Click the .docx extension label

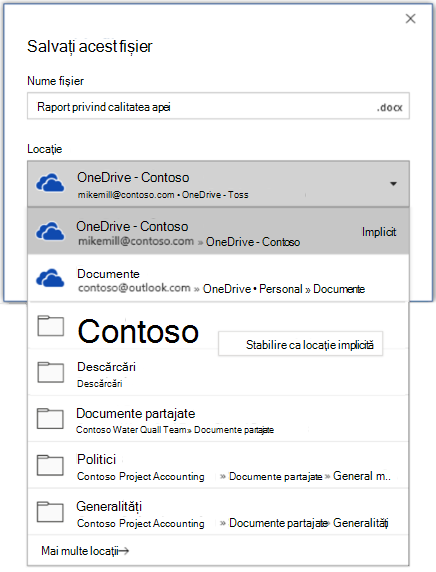click(389, 108)
